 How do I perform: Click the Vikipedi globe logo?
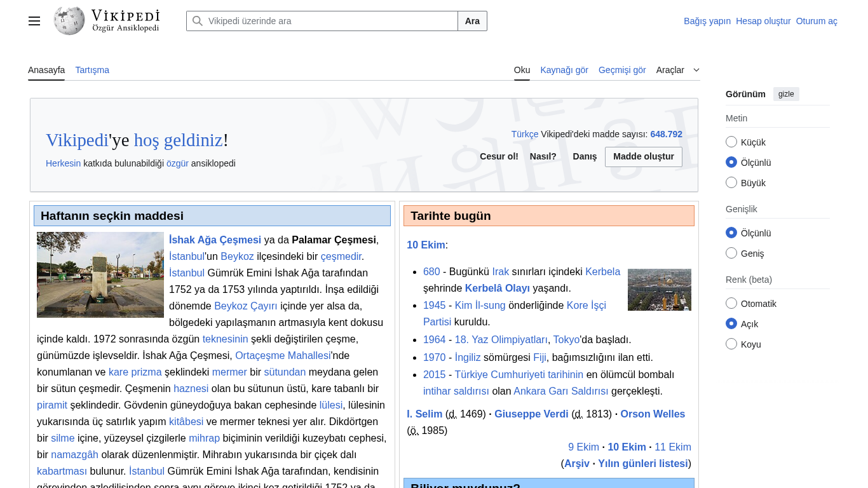pyautogui.click(x=69, y=21)
